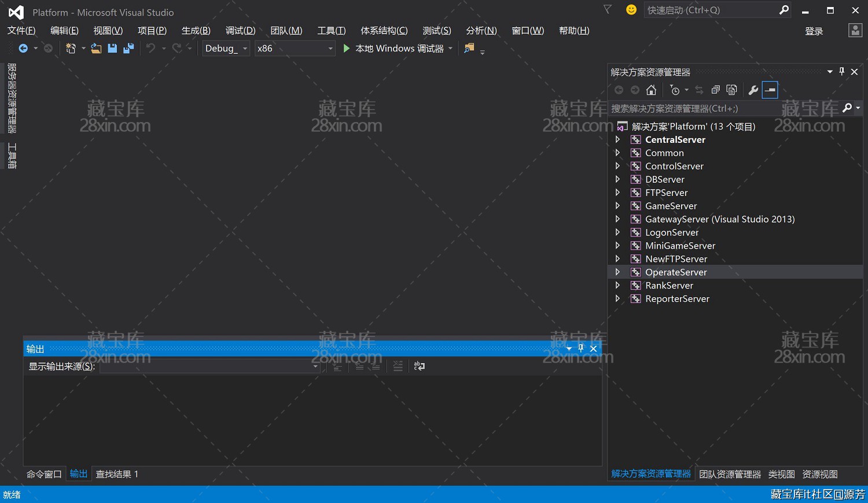Open the toolbar overflow options dropdown

[x=482, y=51]
